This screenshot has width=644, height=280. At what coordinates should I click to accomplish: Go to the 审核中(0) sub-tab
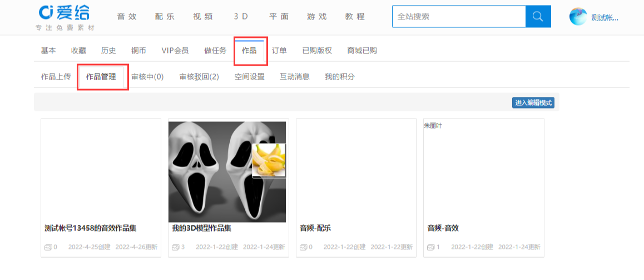[x=147, y=76]
